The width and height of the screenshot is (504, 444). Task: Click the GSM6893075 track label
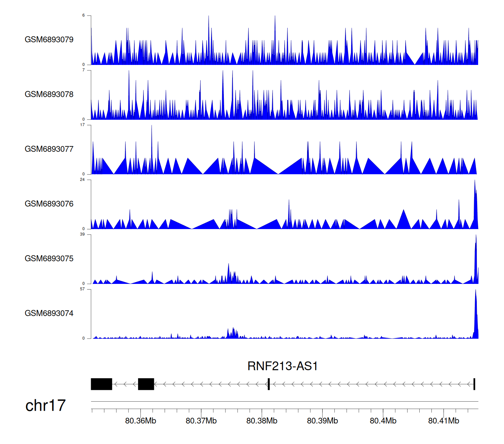49,259
